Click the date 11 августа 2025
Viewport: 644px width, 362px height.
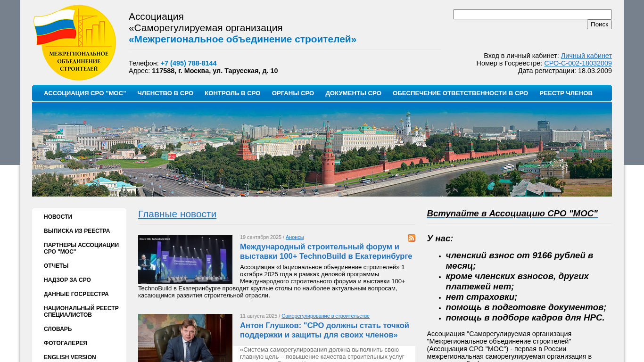259,316
